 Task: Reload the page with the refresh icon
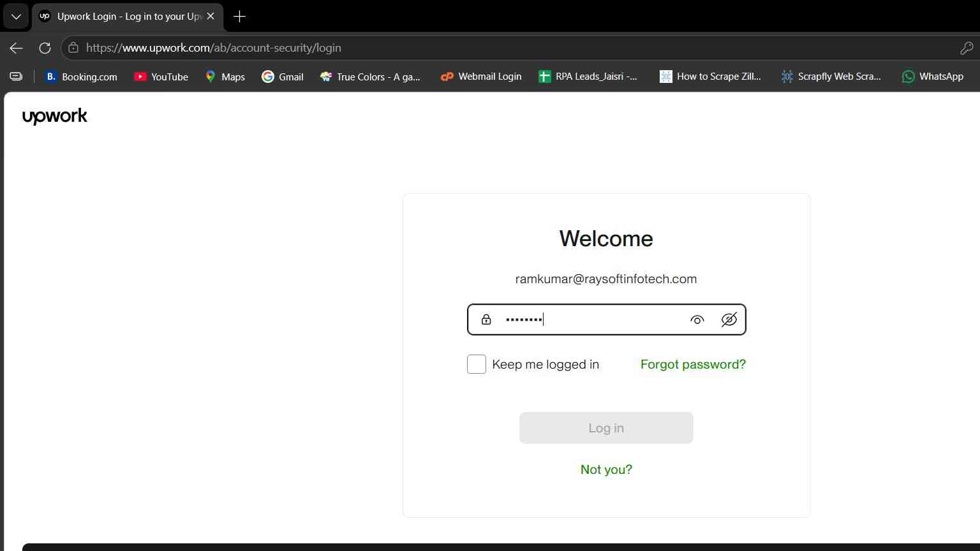(45, 48)
